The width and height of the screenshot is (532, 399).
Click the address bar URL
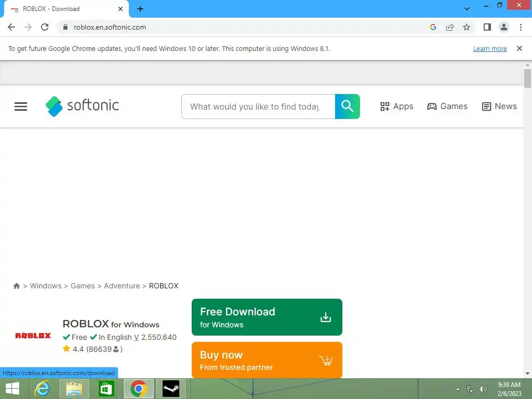110,27
